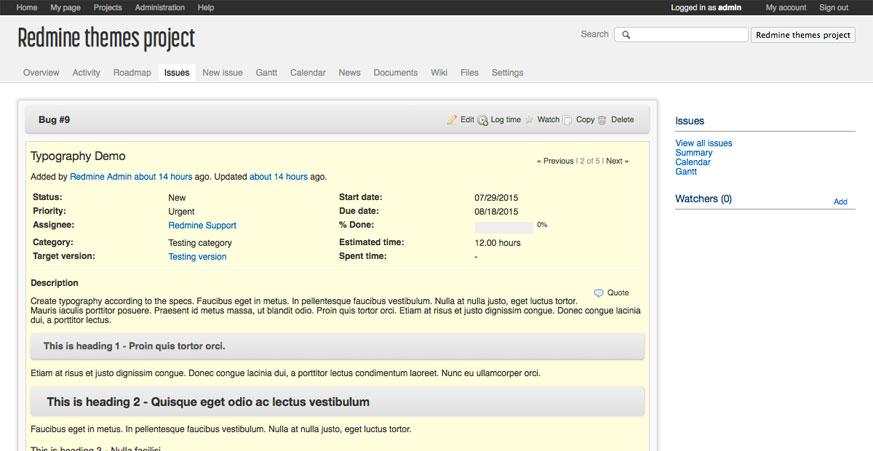873x451 pixels.
Task: Switch to the Overview tab
Action: pyautogui.click(x=41, y=72)
